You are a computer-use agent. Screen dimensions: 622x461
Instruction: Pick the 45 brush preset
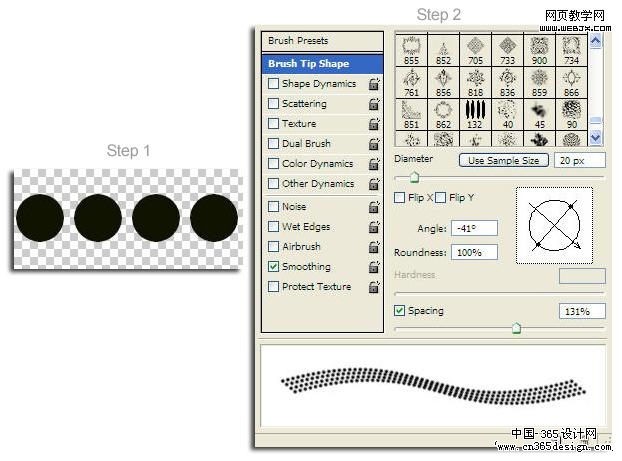click(539, 114)
